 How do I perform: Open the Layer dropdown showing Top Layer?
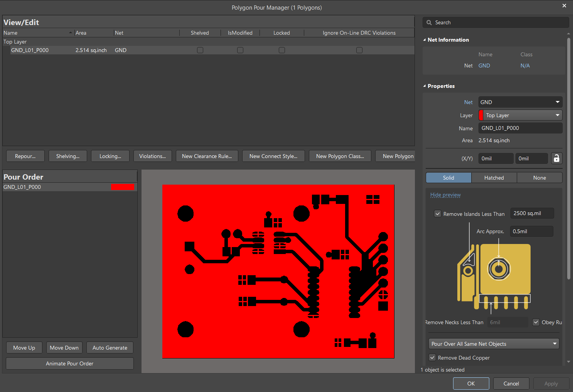pyautogui.click(x=520, y=115)
